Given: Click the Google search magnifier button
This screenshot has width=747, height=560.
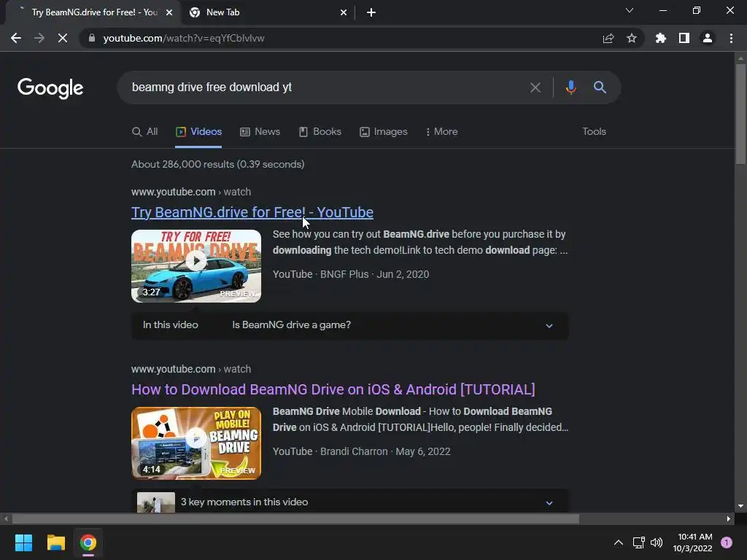Looking at the screenshot, I should [x=600, y=87].
